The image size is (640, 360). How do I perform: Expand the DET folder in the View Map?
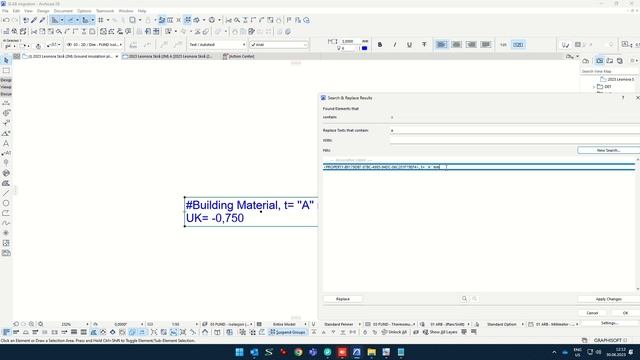[594, 87]
